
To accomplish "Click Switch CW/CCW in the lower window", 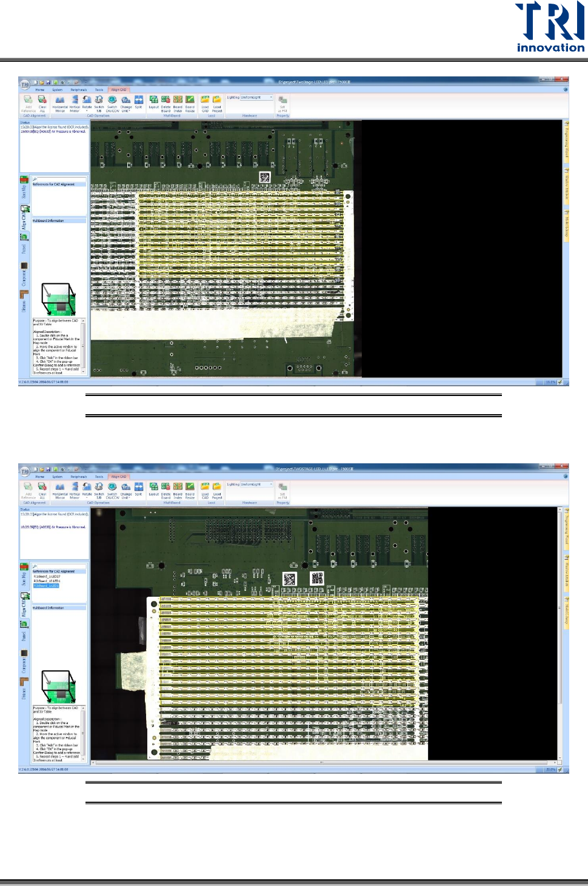I will (x=112, y=490).
